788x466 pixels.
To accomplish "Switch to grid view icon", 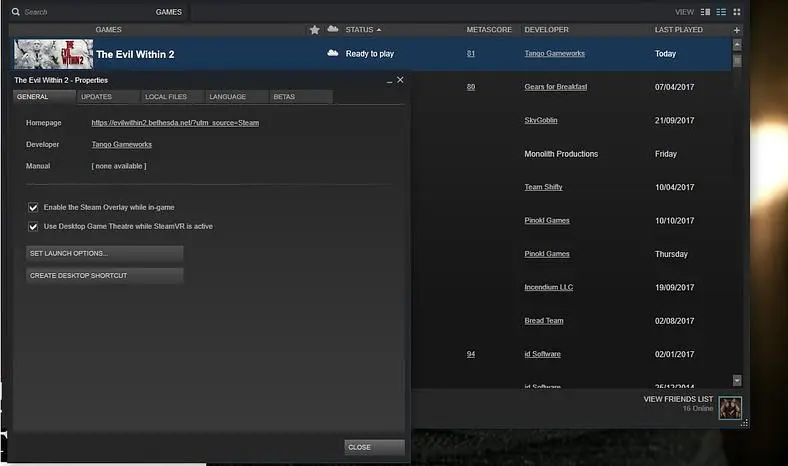I will pyautogui.click(x=737, y=12).
